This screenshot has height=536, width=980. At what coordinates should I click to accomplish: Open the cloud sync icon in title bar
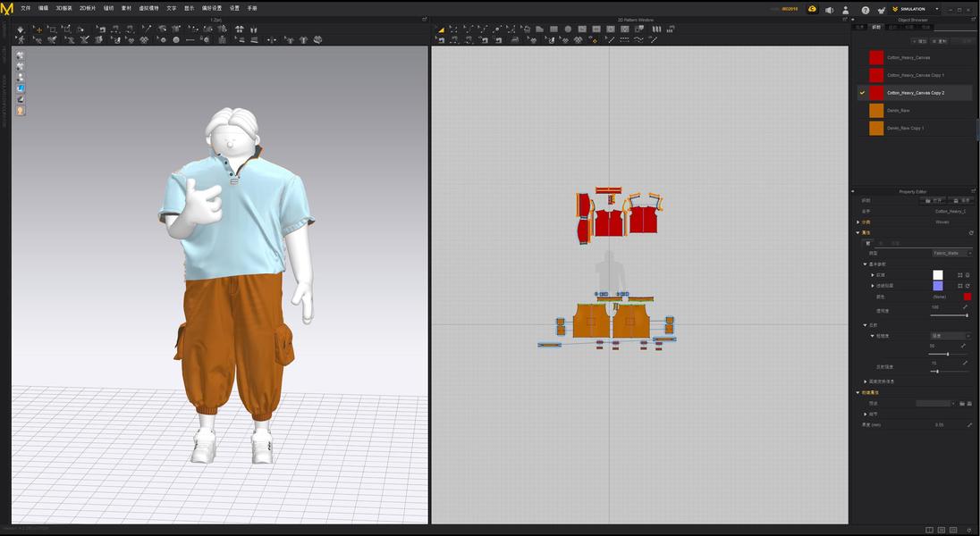812,9
